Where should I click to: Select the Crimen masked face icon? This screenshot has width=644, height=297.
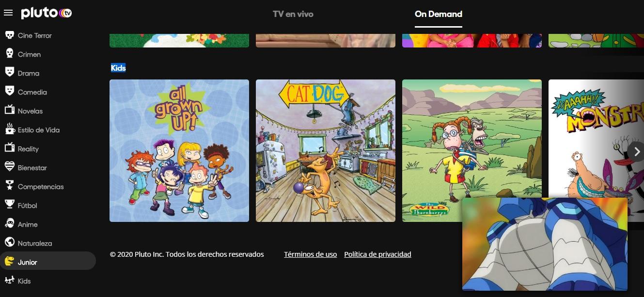tap(9, 54)
